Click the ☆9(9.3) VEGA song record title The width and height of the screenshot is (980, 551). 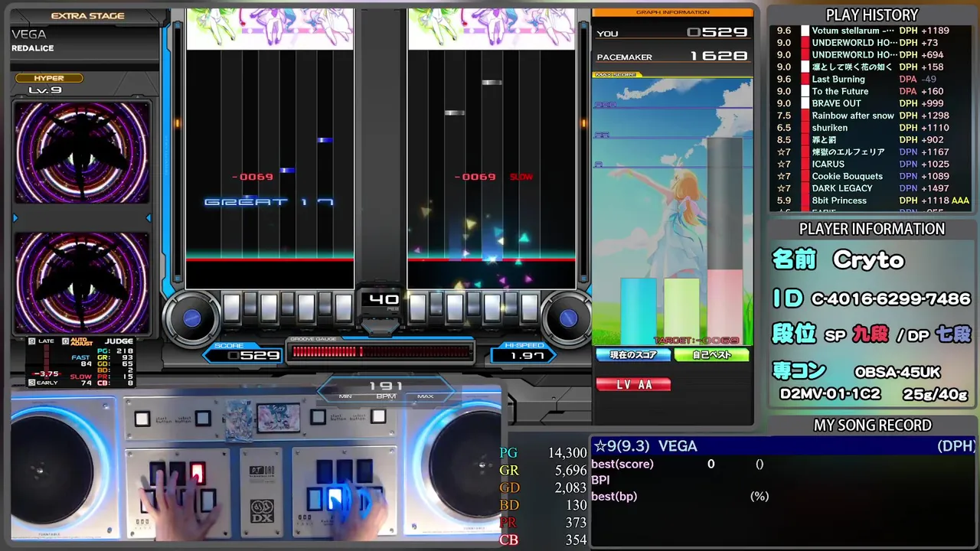pyautogui.click(x=645, y=446)
